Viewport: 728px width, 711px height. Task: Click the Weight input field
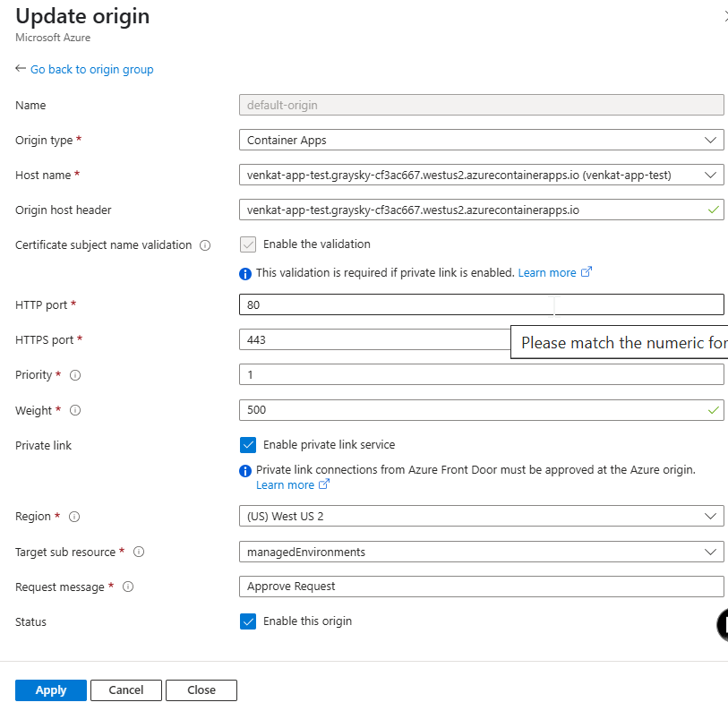click(482, 410)
